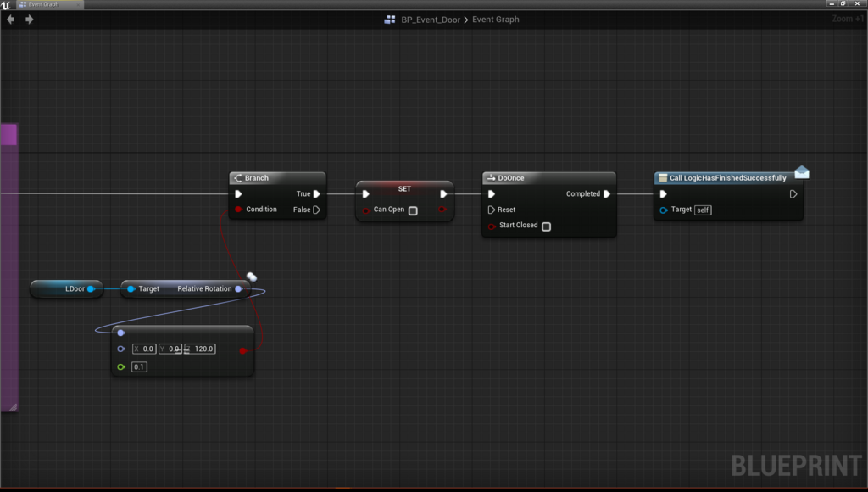Click the purple comment box at left edge
This screenshot has width=868, height=492.
point(8,267)
